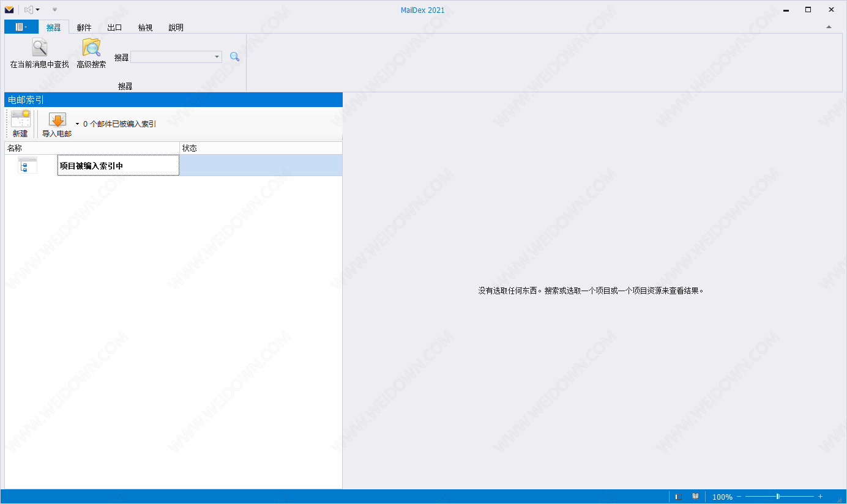847x504 pixels.
Task: Click the zoom out minus button
Action: tap(739, 497)
